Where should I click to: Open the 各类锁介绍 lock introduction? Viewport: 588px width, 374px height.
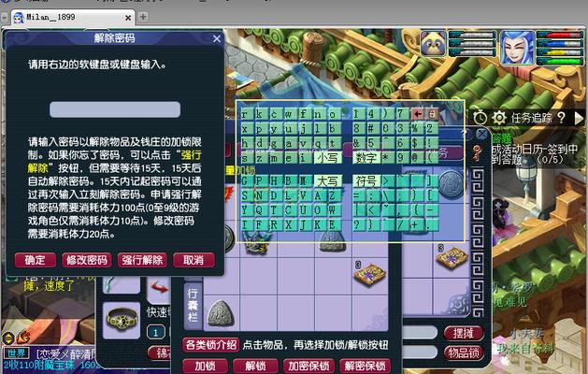(210, 345)
